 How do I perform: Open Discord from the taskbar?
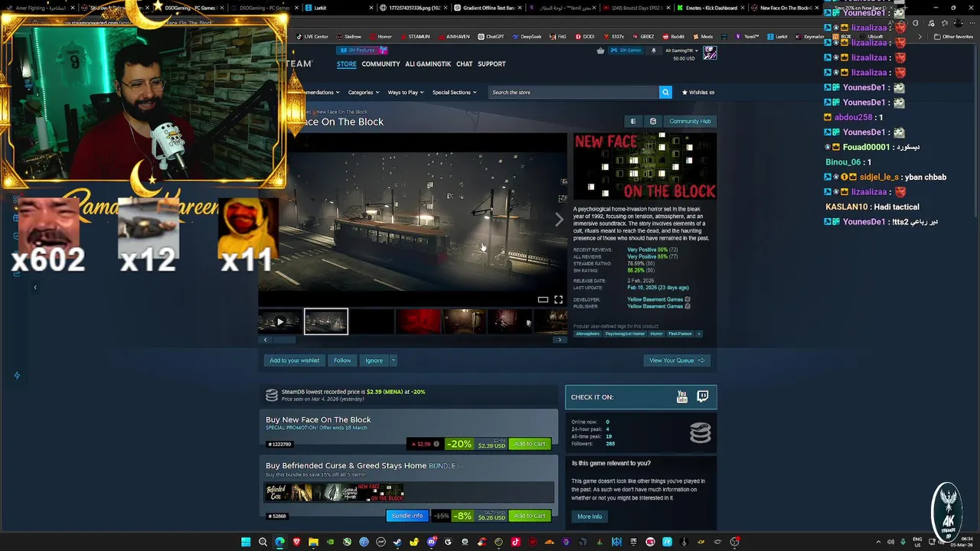431,542
